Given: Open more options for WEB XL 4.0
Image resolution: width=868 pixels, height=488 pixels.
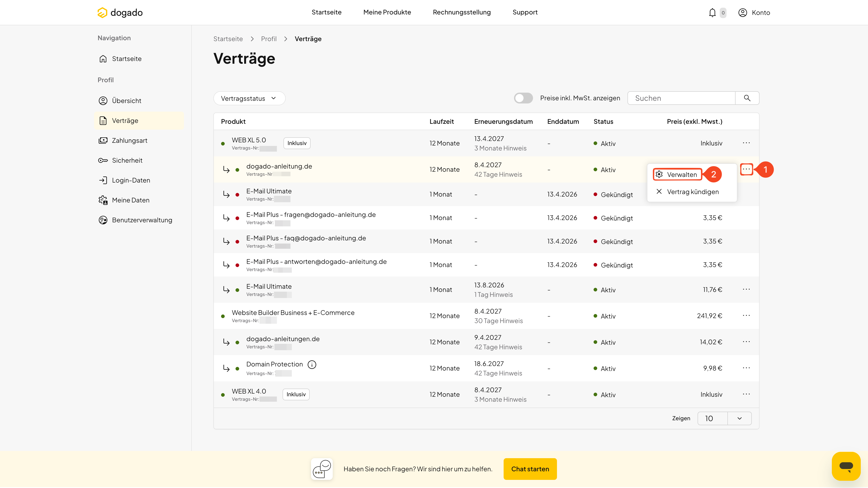Looking at the screenshot, I should (746, 394).
